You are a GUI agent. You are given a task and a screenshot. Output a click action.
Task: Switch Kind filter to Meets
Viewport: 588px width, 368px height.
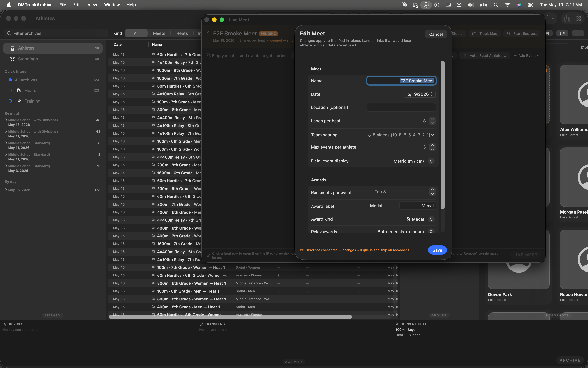[159, 33]
